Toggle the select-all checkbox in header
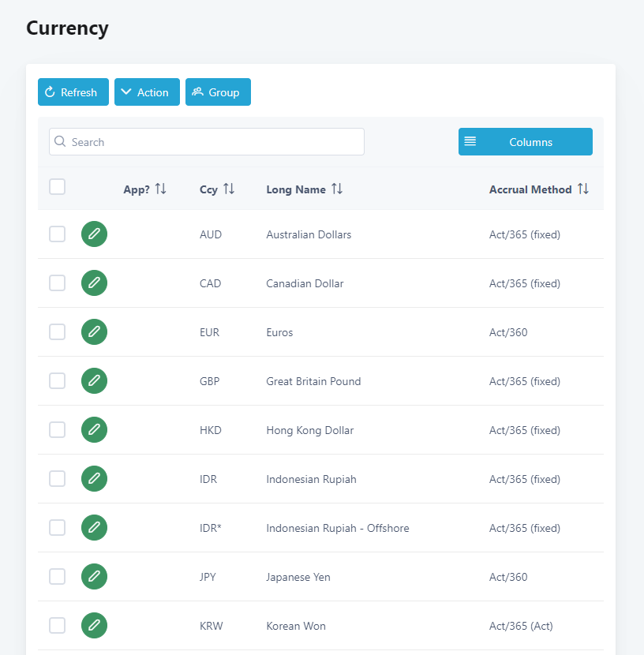The image size is (644, 655). click(57, 187)
